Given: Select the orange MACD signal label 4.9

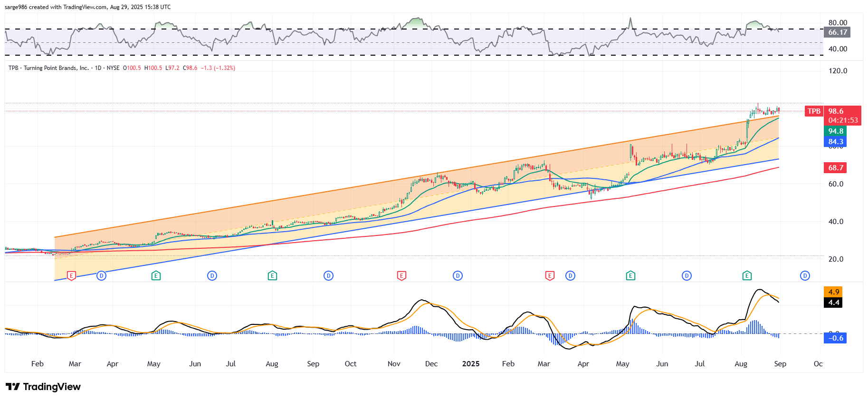Looking at the screenshot, I should pos(833,292).
